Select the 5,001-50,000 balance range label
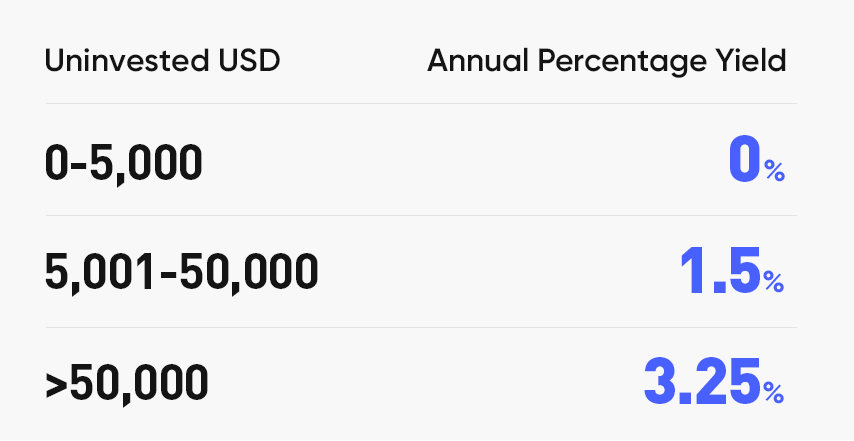854x441 pixels. tap(182, 272)
